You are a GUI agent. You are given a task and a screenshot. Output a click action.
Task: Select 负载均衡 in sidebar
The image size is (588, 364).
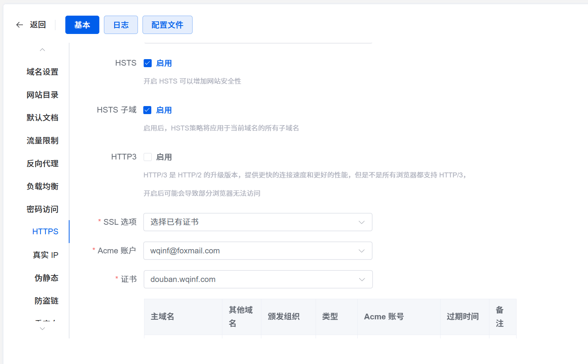[42, 186]
